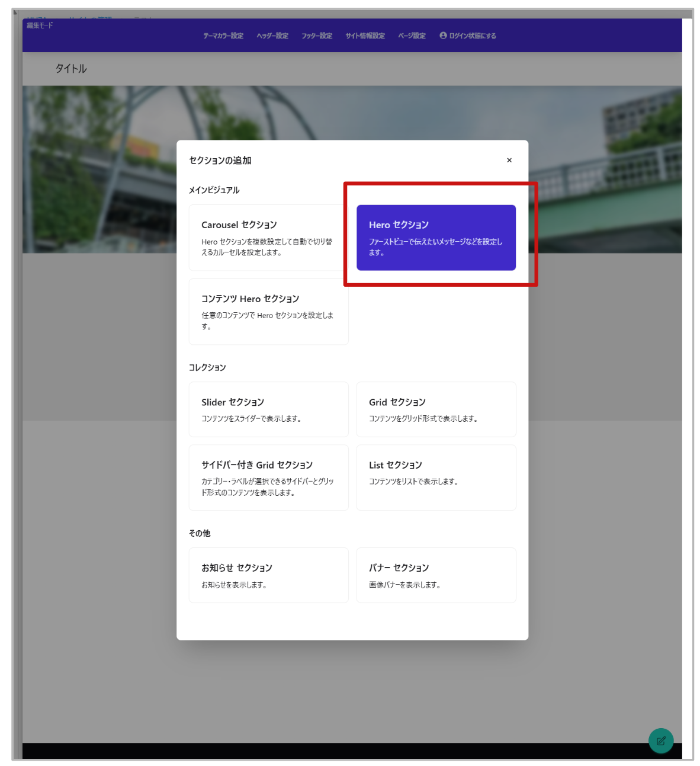Open the ヘッダー設定 menu item
The height and width of the screenshot is (766, 700).
[272, 36]
